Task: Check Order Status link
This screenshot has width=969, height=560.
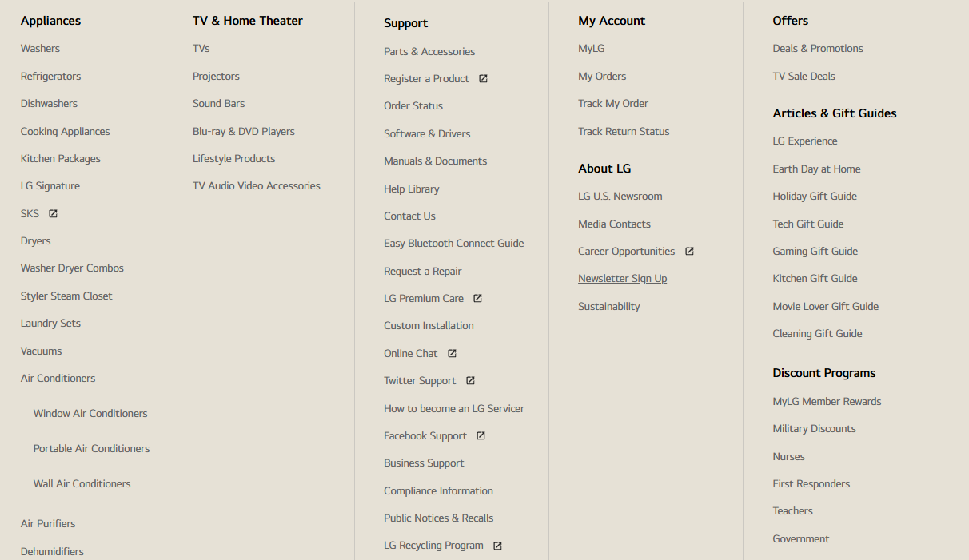Action: click(413, 106)
